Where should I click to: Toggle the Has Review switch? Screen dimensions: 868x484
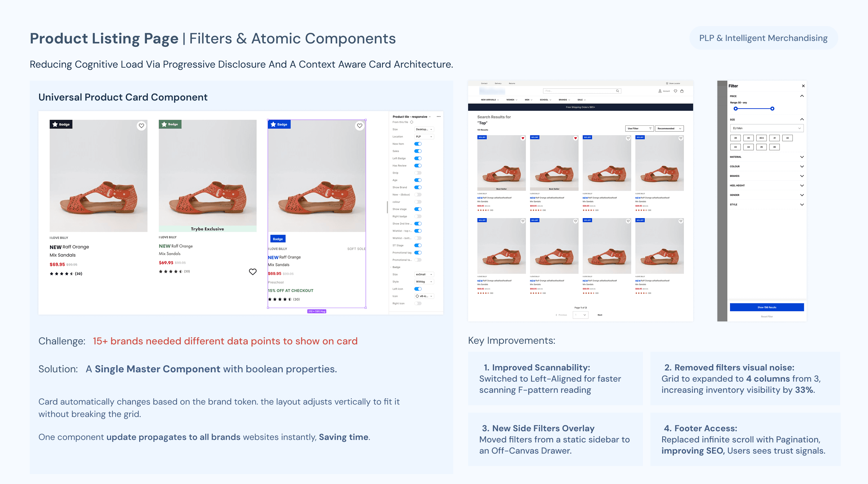[418, 166]
